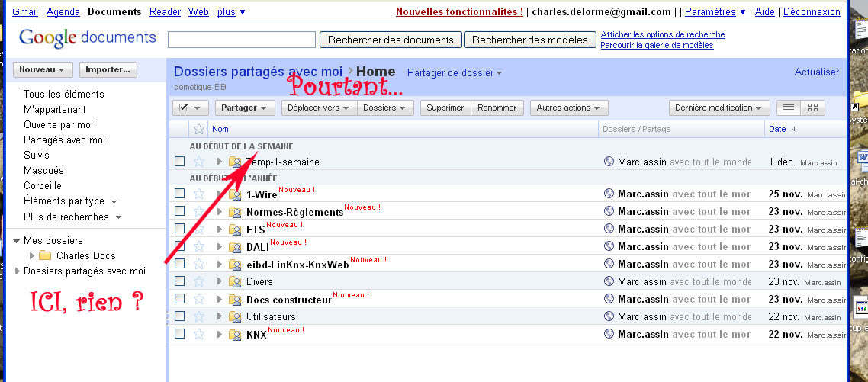
Task: Star the Divers folder
Action: click(x=199, y=281)
